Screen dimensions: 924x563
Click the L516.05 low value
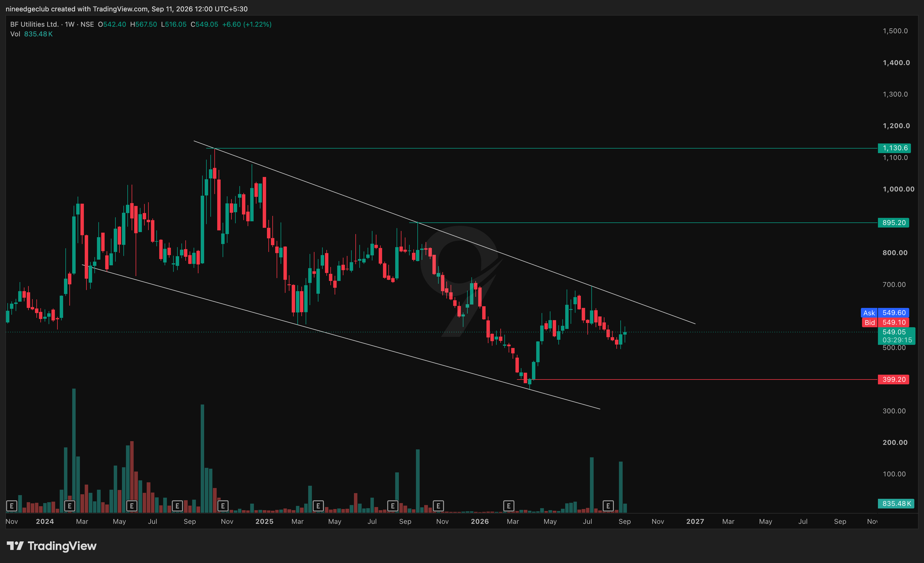[x=174, y=24]
